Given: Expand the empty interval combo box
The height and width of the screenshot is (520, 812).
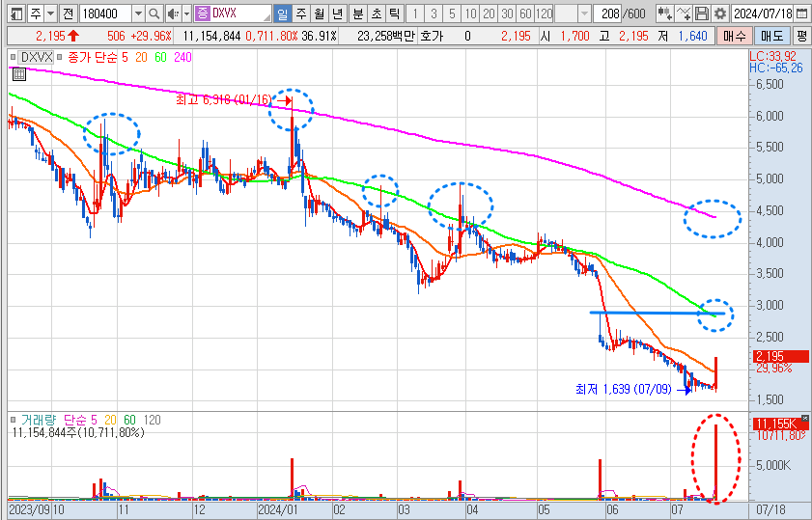Looking at the screenshot, I should (x=584, y=14).
